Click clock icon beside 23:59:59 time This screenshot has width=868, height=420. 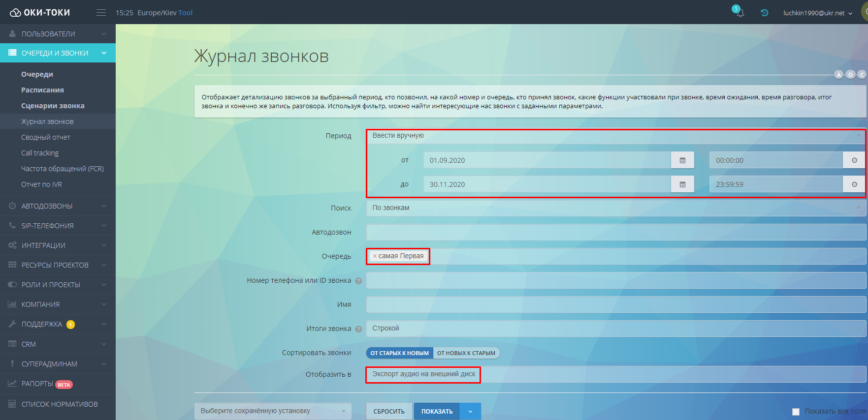(854, 184)
